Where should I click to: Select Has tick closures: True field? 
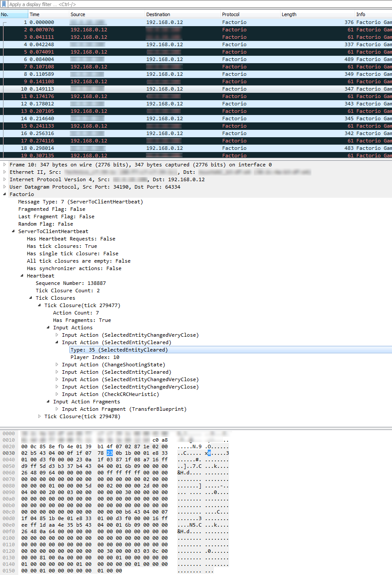62,246
